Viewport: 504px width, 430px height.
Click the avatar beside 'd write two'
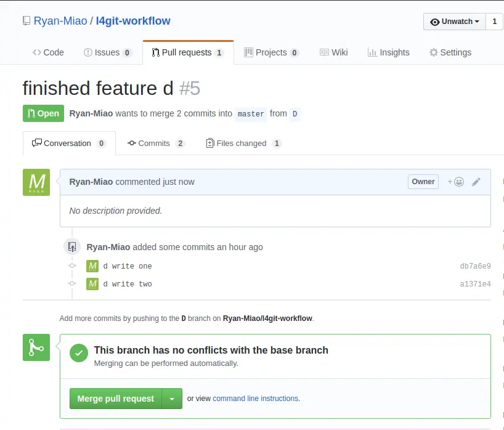[92, 284]
